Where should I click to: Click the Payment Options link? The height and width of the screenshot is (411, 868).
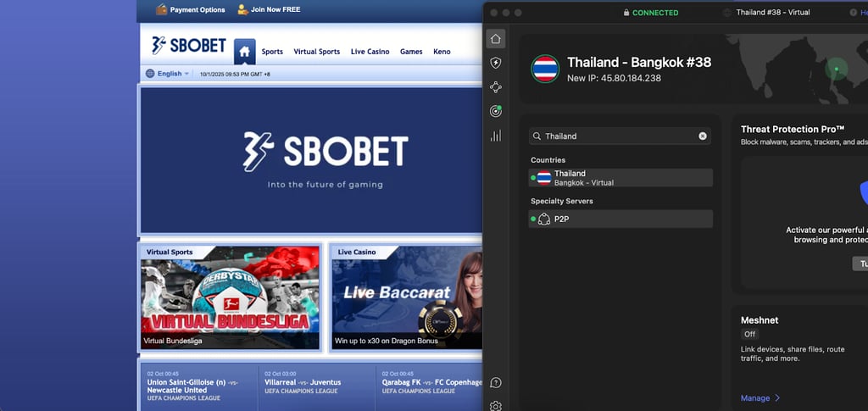point(198,9)
